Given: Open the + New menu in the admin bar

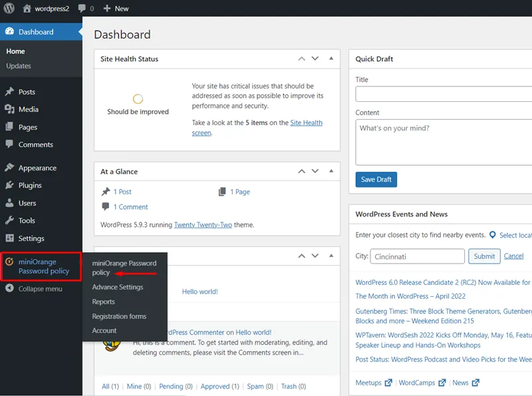Looking at the screenshot, I should (116, 8).
